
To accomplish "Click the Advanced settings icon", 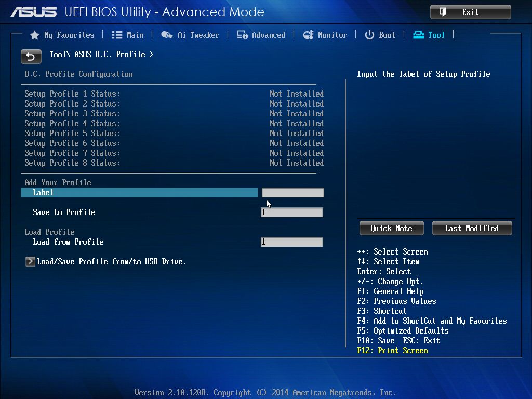I will click(x=242, y=35).
